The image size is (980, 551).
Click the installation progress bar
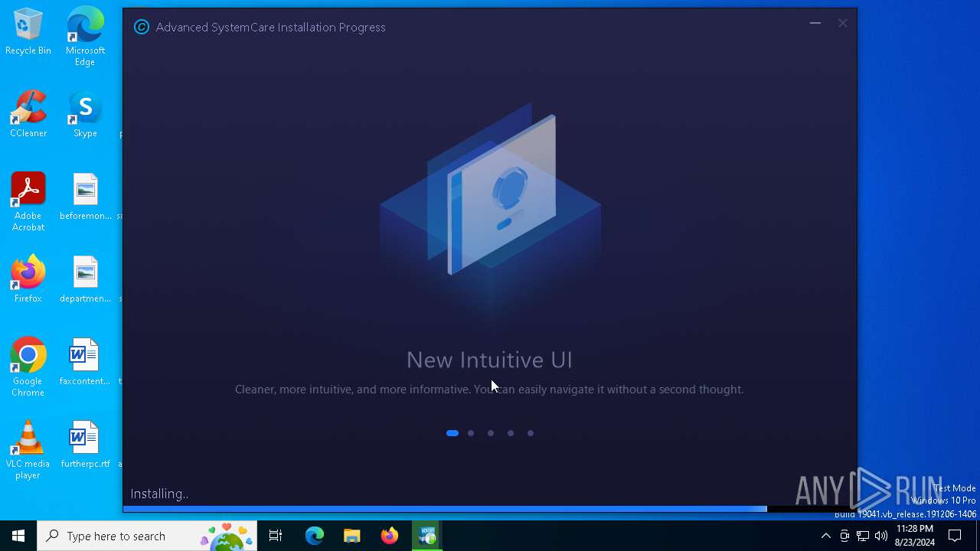pyautogui.click(x=490, y=509)
